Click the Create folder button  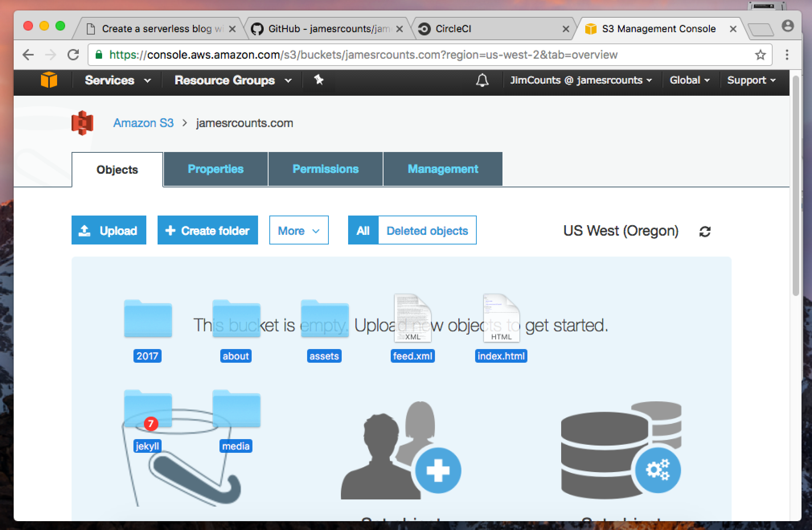click(208, 230)
